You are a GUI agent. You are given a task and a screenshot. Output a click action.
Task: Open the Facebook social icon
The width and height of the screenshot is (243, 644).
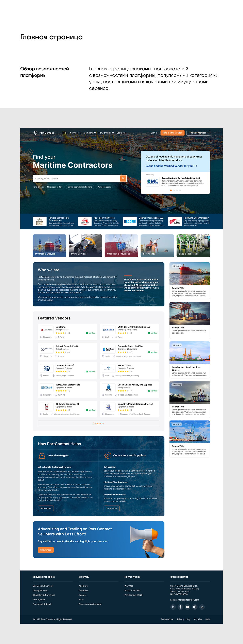180,607
